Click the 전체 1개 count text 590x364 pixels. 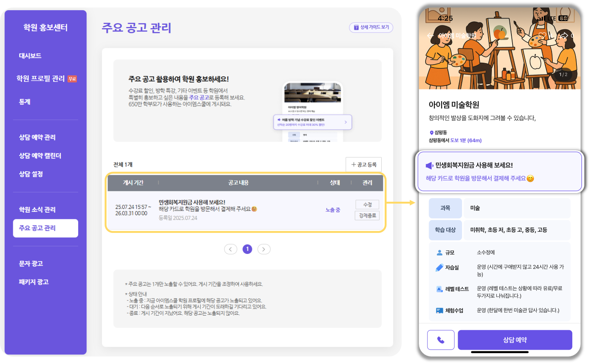123,165
